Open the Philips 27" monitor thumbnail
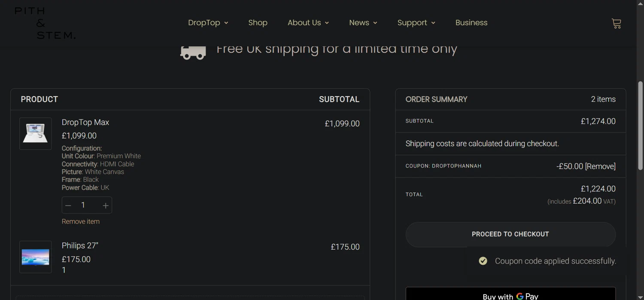This screenshot has height=300, width=644. click(x=36, y=257)
